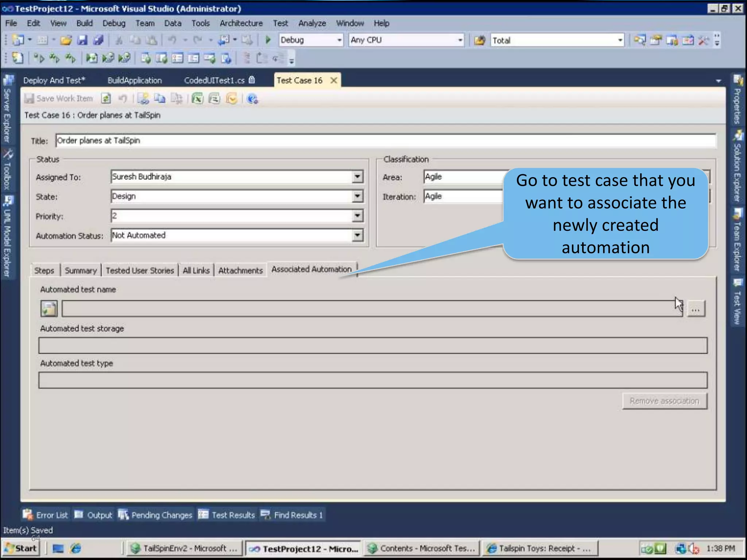Click the Start Debugging green arrow

(268, 40)
